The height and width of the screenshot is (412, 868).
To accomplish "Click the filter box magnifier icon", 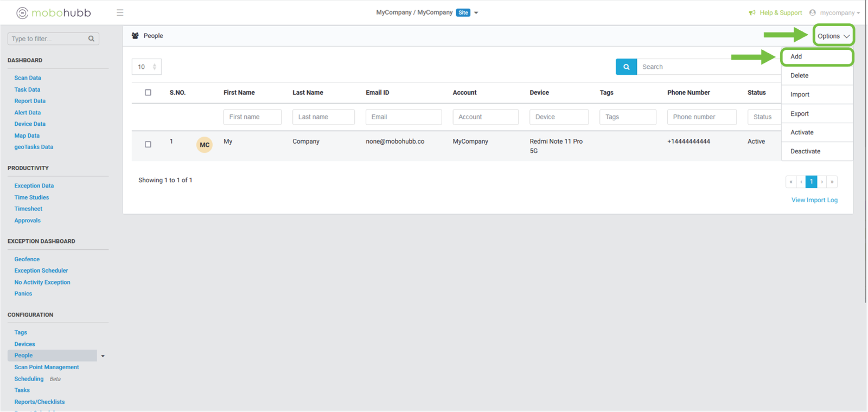I will coord(91,38).
